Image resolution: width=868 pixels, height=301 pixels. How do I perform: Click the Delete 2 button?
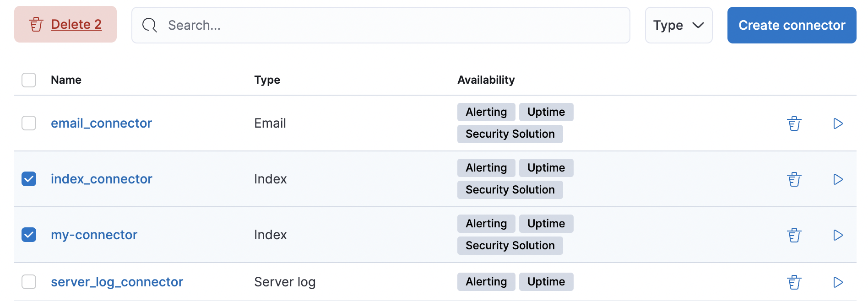(65, 24)
